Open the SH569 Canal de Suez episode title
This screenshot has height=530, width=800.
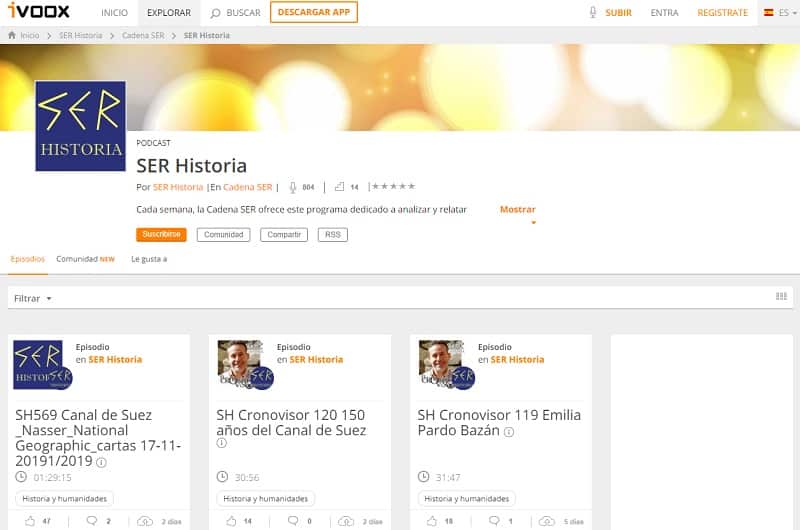click(x=98, y=438)
